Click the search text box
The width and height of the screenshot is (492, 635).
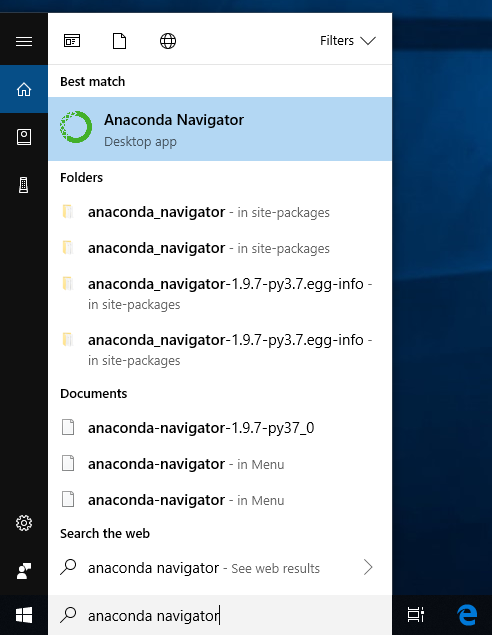coord(220,615)
